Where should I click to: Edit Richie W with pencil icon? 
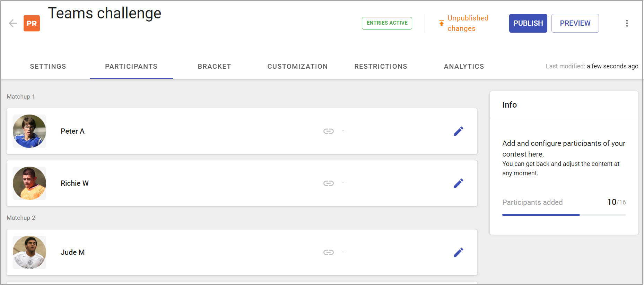458,183
